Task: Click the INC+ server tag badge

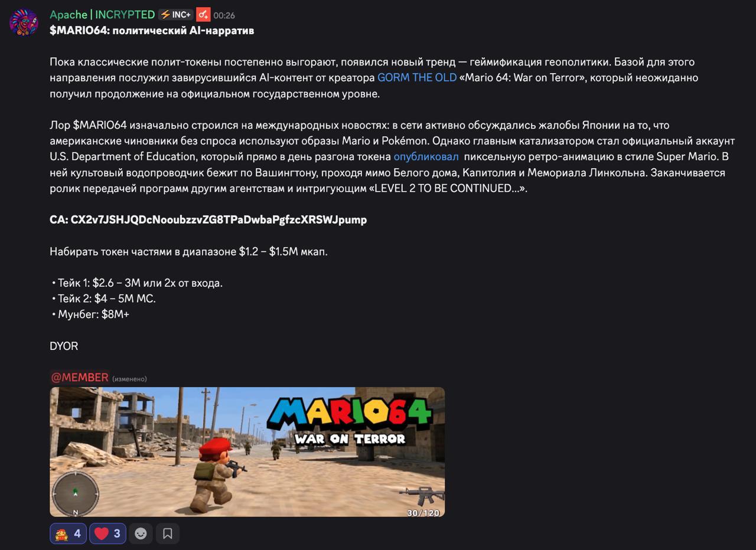Action: point(175,15)
